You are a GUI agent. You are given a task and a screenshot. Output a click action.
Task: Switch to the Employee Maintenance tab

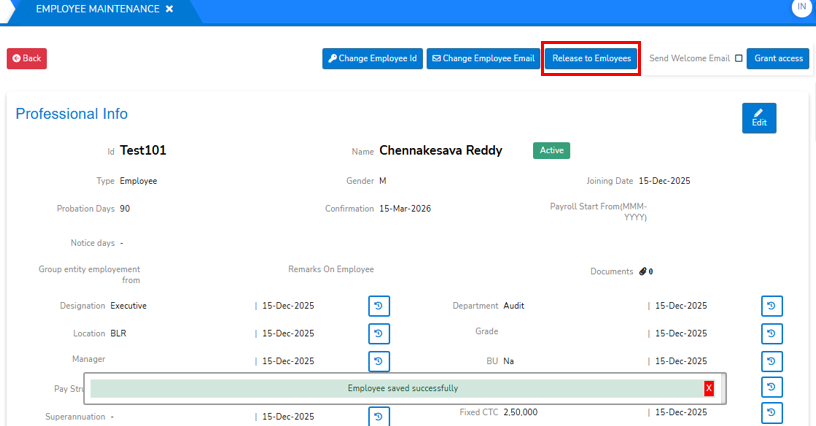97,9
